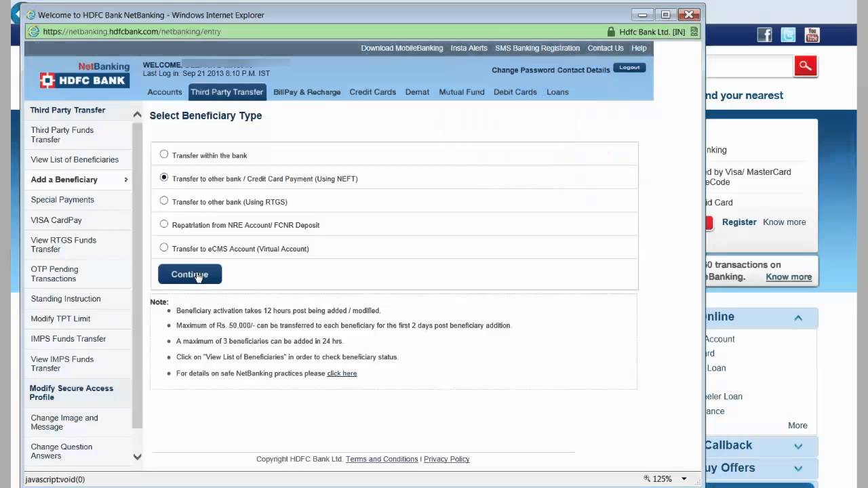Open the Insta Alerts link
The image size is (868, 488).
(x=469, y=48)
